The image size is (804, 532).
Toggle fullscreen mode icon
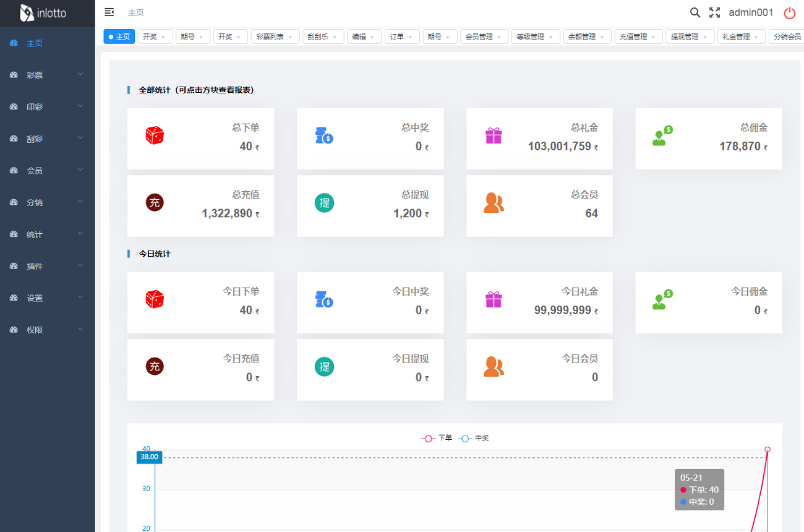tap(714, 12)
